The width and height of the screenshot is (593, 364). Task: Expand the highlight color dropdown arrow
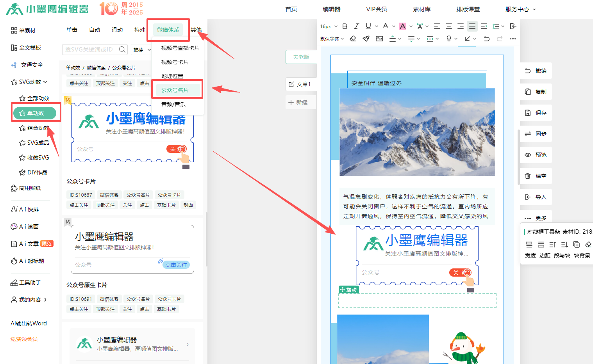[411, 27]
